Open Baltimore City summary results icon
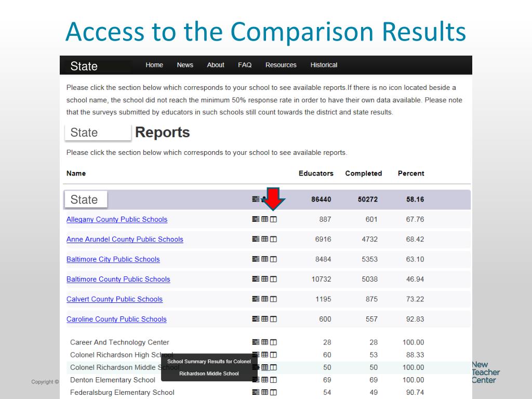 [x=256, y=259]
